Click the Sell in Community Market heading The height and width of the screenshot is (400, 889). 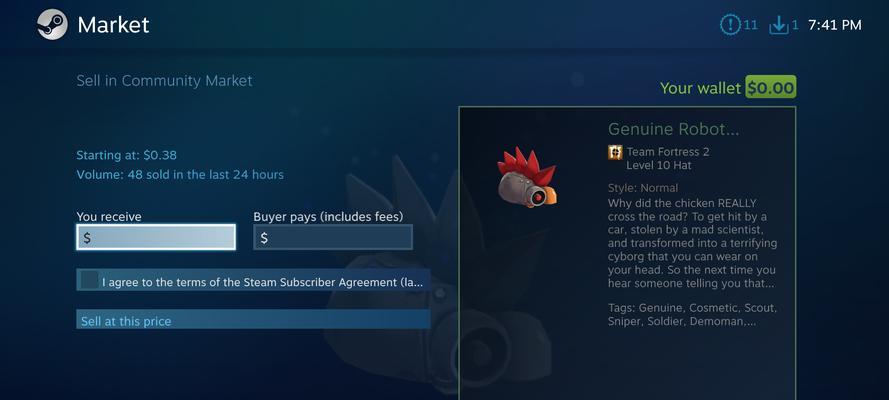tap(164, 81)
